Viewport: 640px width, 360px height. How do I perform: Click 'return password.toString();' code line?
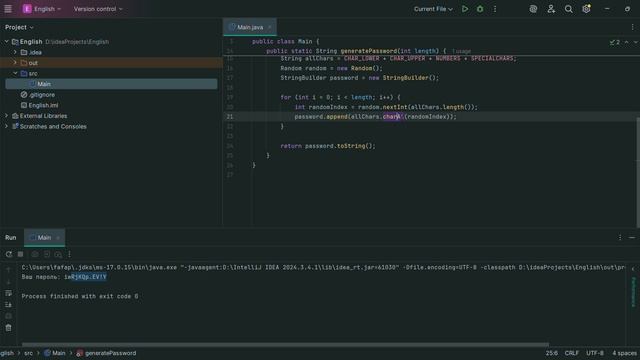[328, 146]
